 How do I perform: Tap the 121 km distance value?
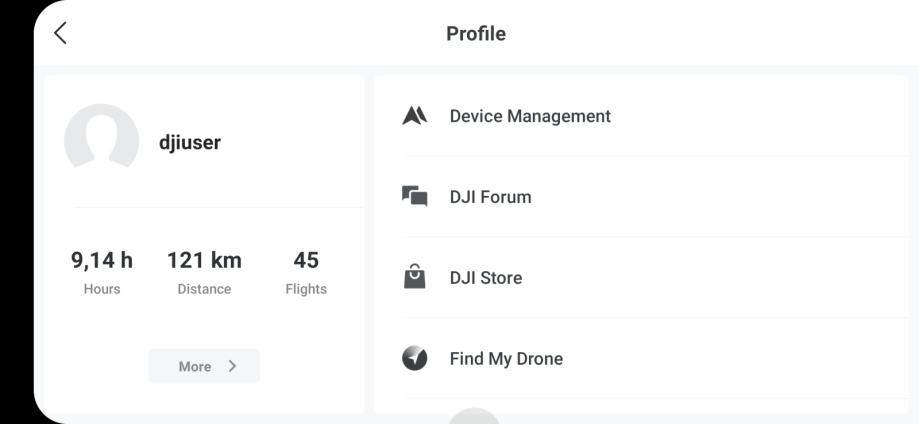click(x=204, y=260)
